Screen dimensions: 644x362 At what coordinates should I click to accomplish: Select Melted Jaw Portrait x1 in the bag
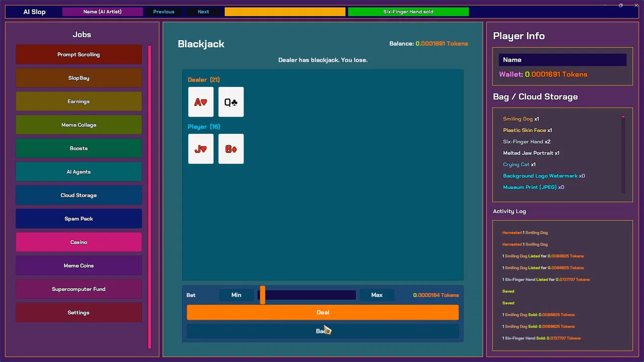click(x=531, y=153)
